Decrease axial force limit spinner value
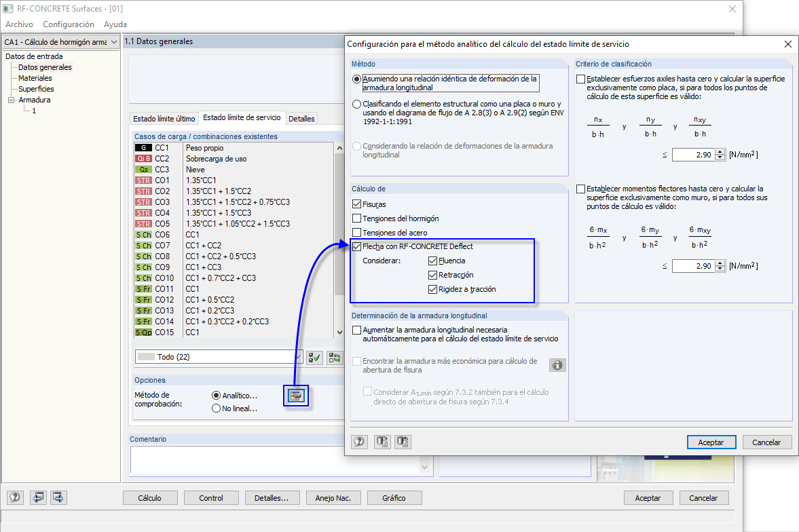This screenshot has height=532, width=799. tap(720, 157)
